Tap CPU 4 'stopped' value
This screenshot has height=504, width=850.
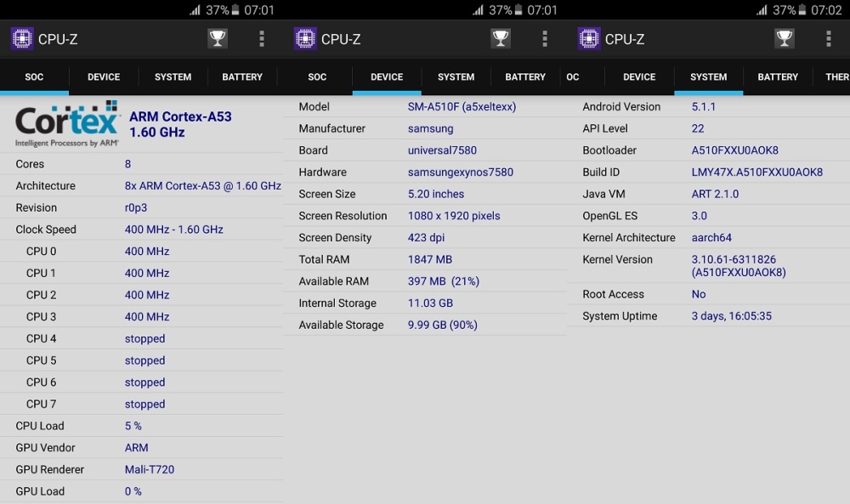click(x=144, y=339)
